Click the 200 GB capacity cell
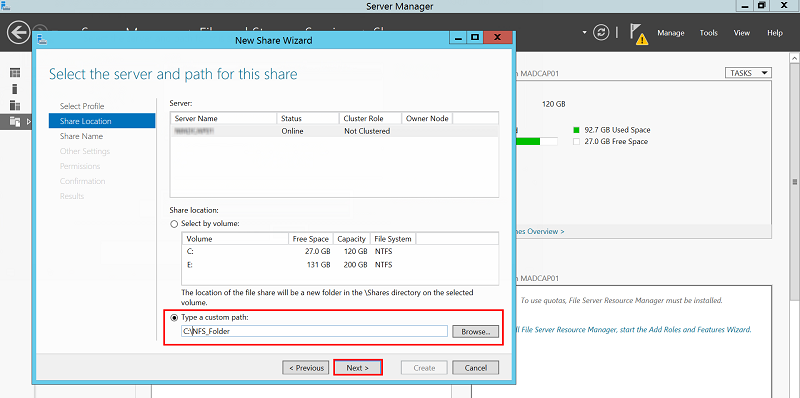Screen dimensions: 800x398 click(x=355, y=265)
